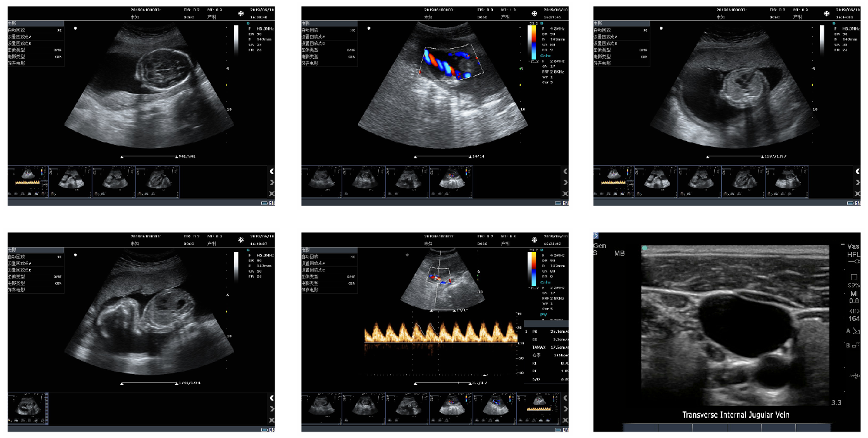Click the snowflake freeze icon in the fetal head scan

pyautogui.click(x=241, y=13)
